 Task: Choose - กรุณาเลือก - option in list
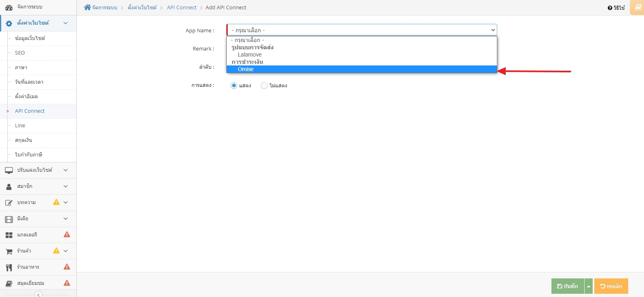[x=361, y=40]
